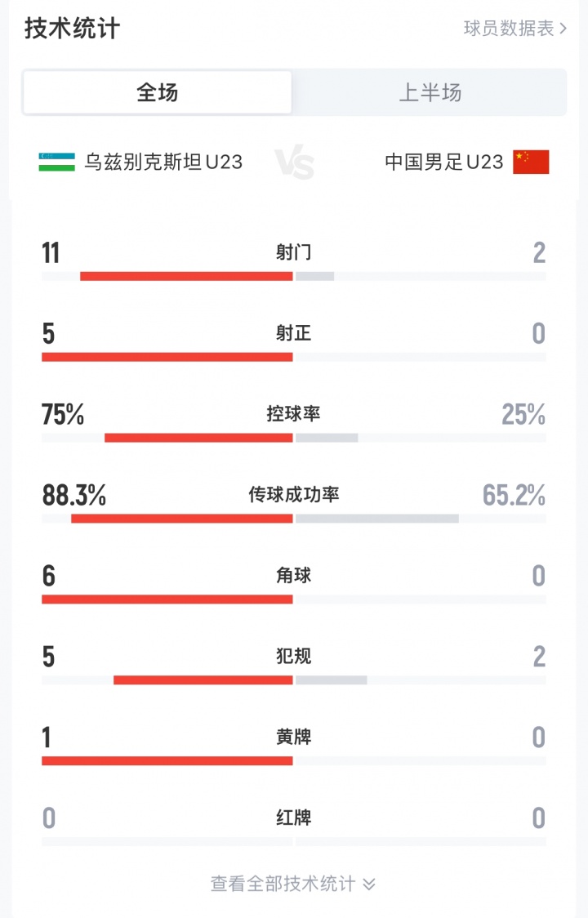Click the VS icon between teams
The image size is (588, 918).
(295, 163)
